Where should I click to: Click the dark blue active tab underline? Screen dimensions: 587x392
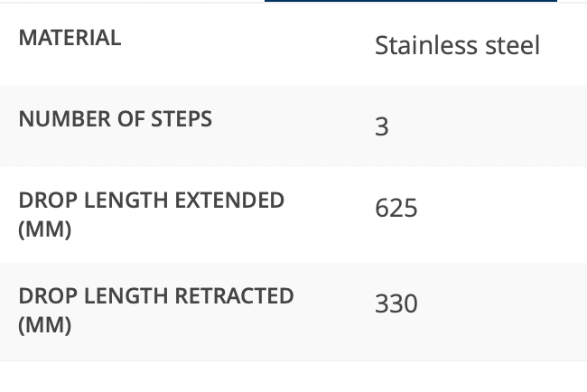click(410, 1)
